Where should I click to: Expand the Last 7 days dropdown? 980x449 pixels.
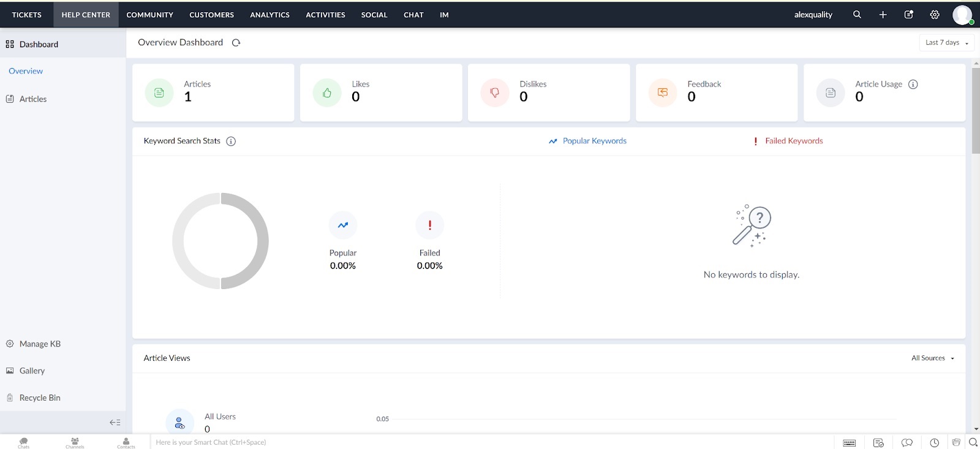[946, 43]
